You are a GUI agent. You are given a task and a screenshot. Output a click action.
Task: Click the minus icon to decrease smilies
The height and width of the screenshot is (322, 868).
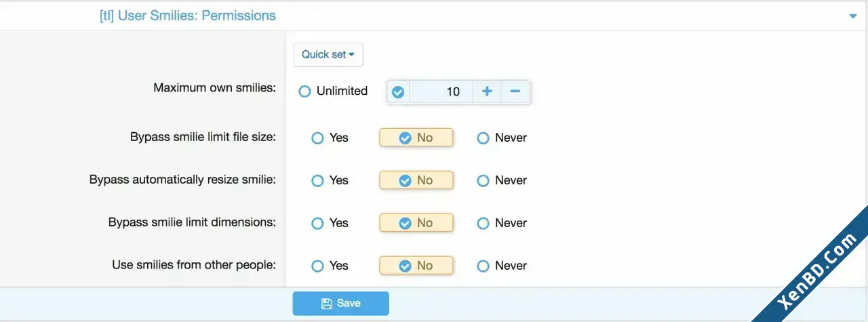click(x=515, y=92)
